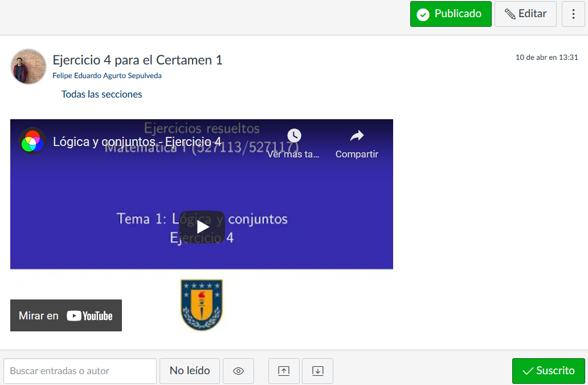The height and width of the screenshot is (385, 588).
Task: Open video title 'Lógica y conjuntos - Ejercicio 4'
Action: [x=137, y=142]
